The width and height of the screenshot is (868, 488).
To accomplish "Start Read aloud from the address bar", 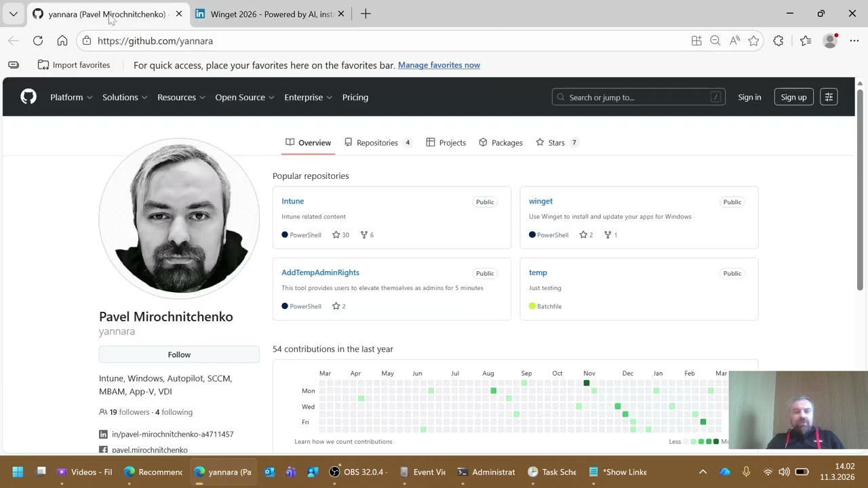I will (734, 41).
